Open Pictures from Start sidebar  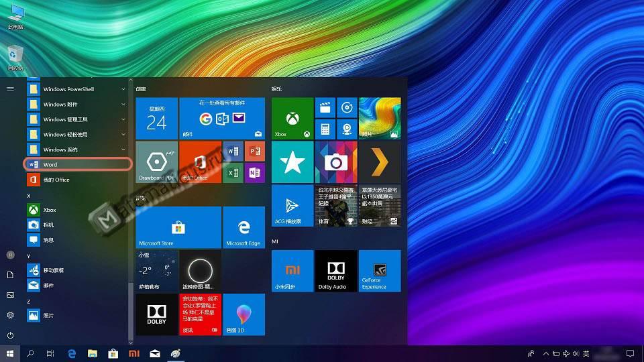pos(10,295)
